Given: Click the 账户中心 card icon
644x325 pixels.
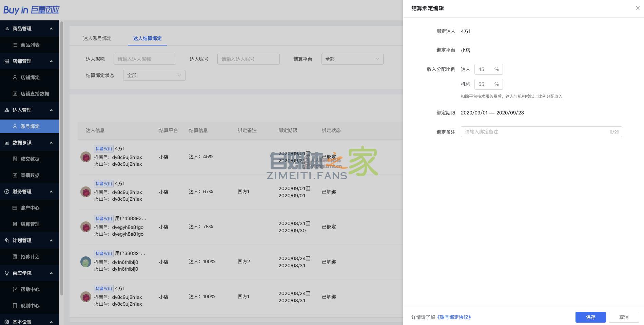Looking at the screenshot, I should pyautogui.click(x=15, y=208).
